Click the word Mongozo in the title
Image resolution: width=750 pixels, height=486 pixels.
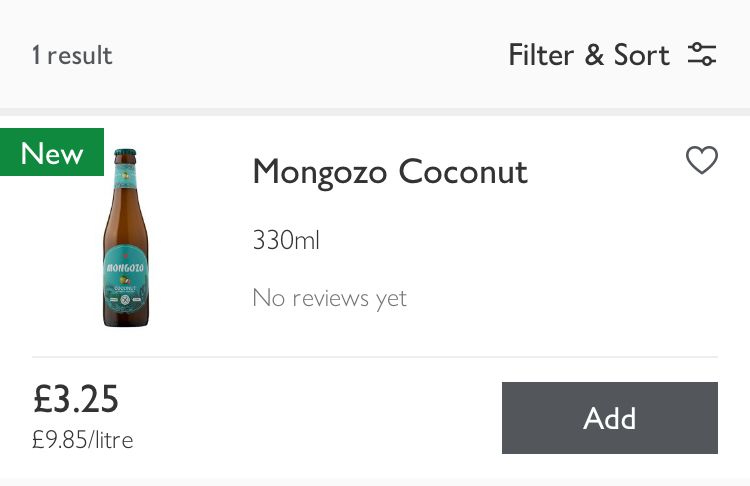[320, 172]
